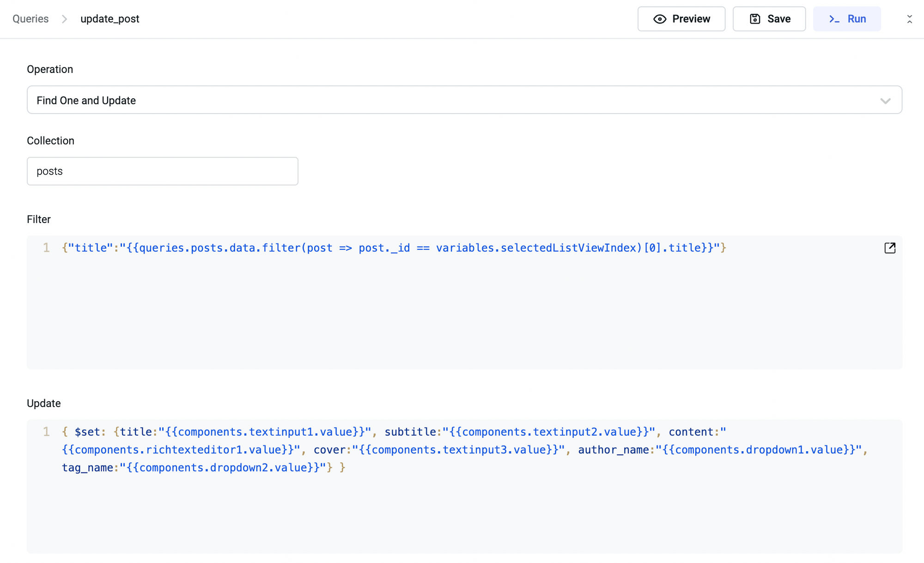Screen dimensions: 924x563
Task: Click the update_post query name
Action: pyautogui.click(x=110, y=19)
